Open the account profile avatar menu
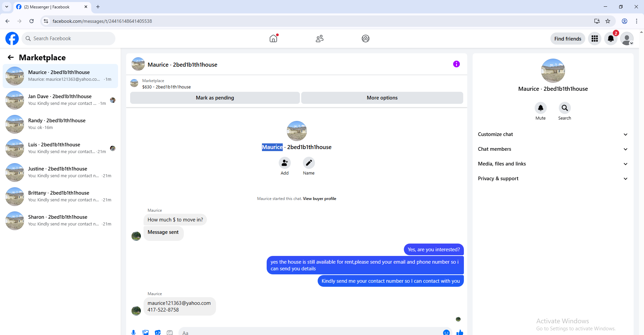The width and height of the screenshot is (644, 335). (627, 39)
